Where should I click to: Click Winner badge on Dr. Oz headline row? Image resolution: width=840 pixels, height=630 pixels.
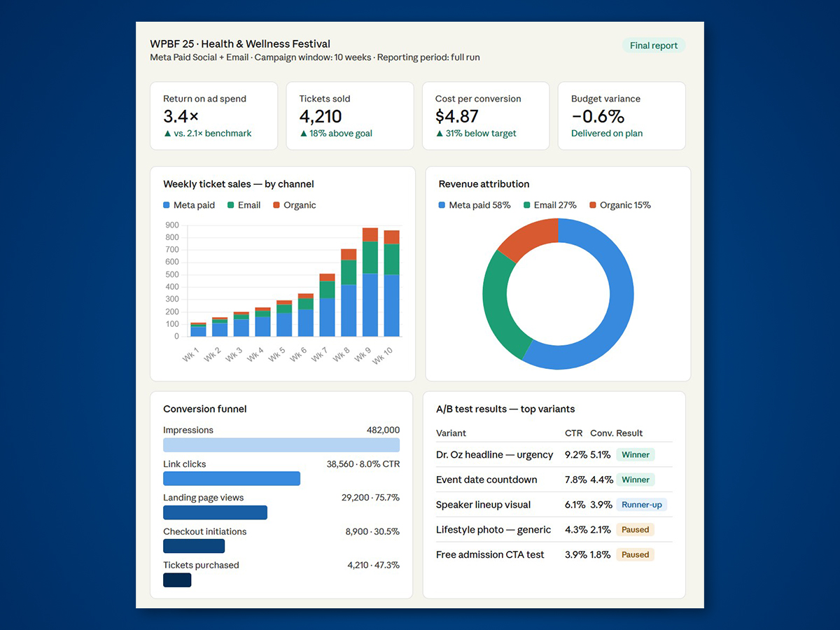pyautogui.click(x=635, y=455)
